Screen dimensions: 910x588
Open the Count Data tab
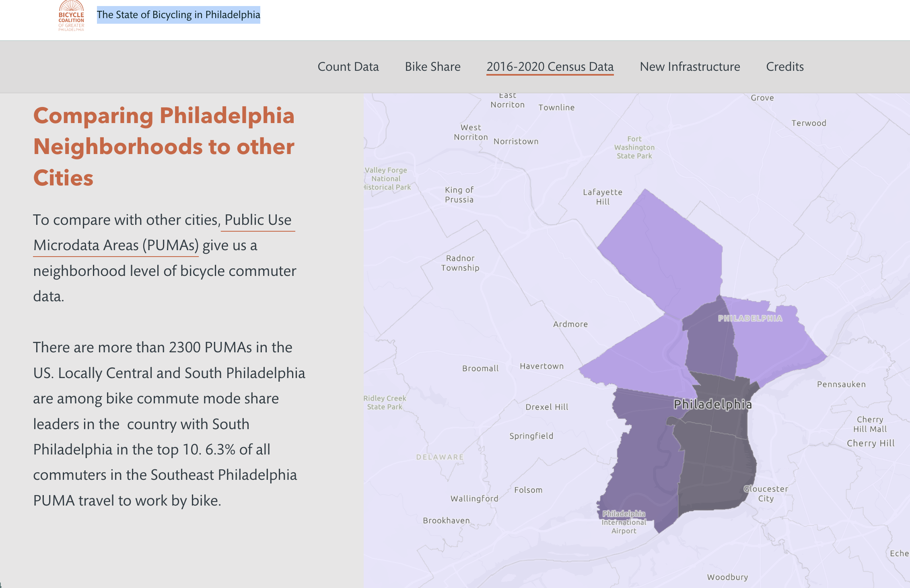coord(348,66)
